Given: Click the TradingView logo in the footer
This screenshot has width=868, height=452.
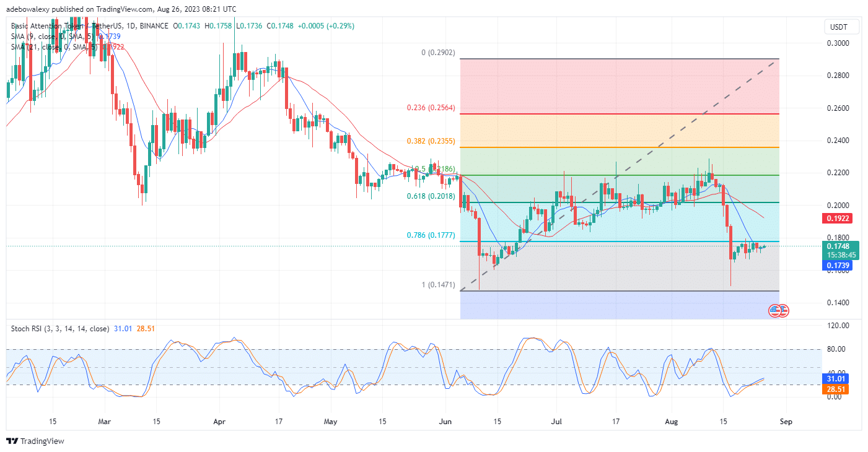Looking at the screenshot, I should (x=35, y=441).
